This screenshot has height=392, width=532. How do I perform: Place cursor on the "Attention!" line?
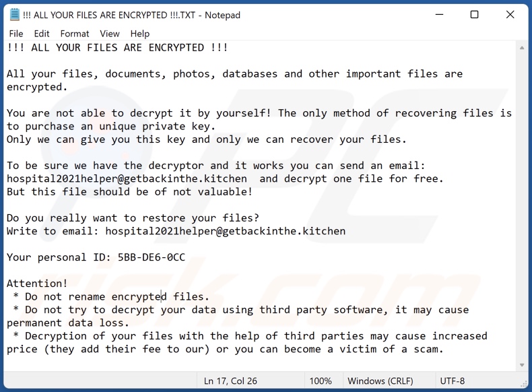tap(37, 284)
